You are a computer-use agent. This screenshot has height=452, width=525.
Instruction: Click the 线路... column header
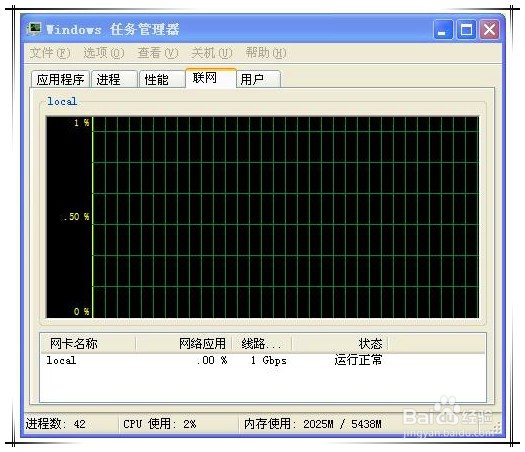(262, 344)
